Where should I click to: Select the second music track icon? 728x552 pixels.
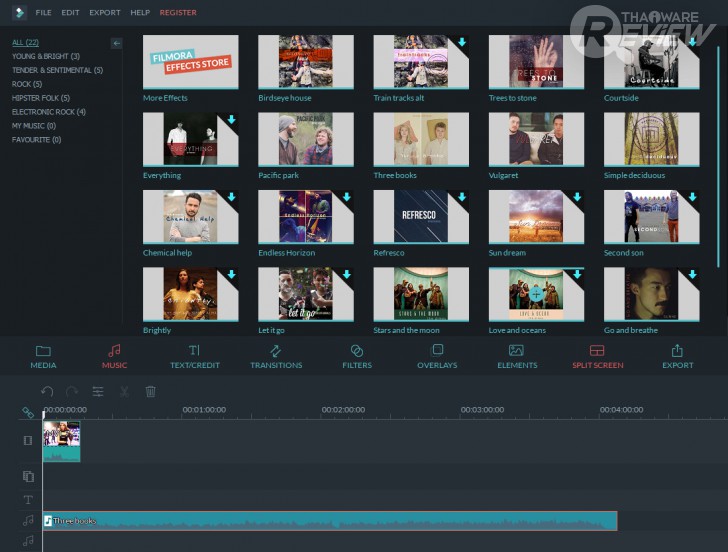28,540
